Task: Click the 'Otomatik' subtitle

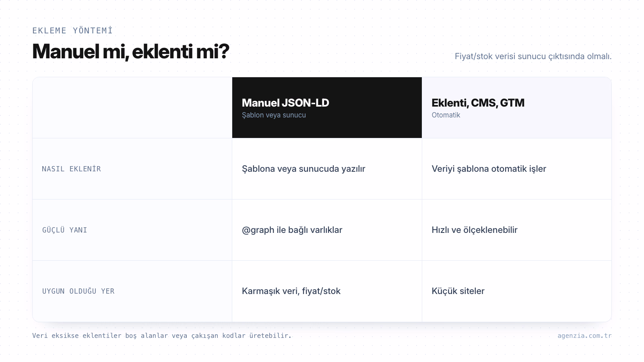Action: coord(446,115)
